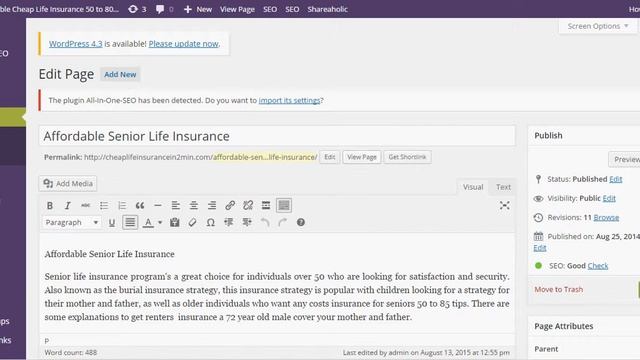This screenshot has width=640, height=360.
Task: Click the Add Media button
Action: click(x=68, y=184)
